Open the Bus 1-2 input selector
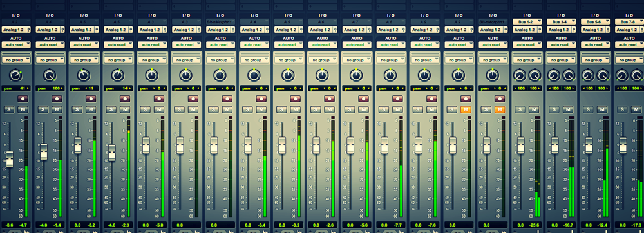The height and width of the screenshot is (233, 644). pos(527,22)
